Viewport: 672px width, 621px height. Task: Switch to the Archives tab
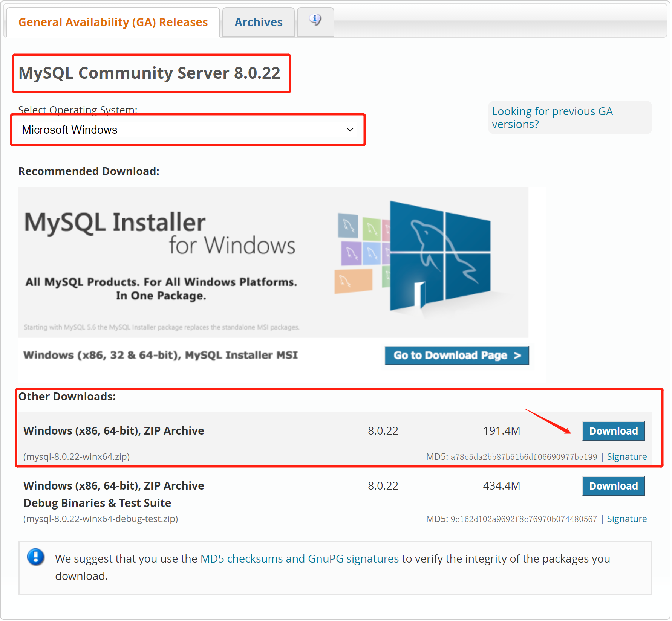(259, 22)
